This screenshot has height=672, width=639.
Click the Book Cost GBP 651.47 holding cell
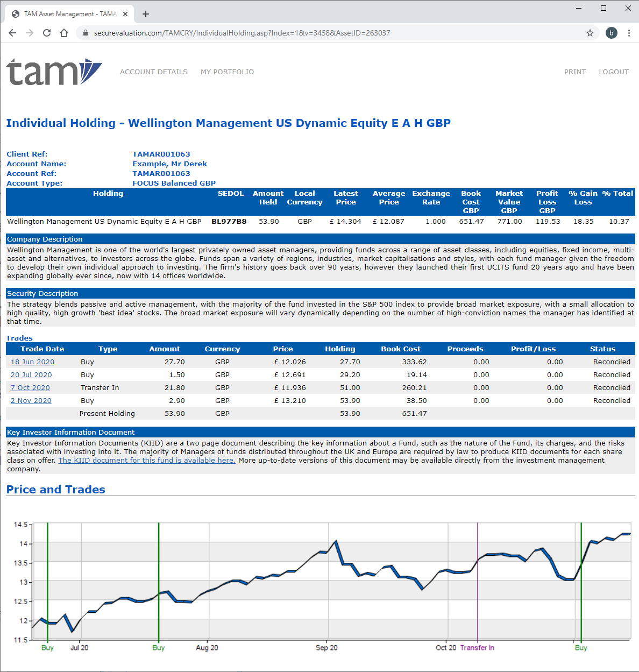pos(471,222)
